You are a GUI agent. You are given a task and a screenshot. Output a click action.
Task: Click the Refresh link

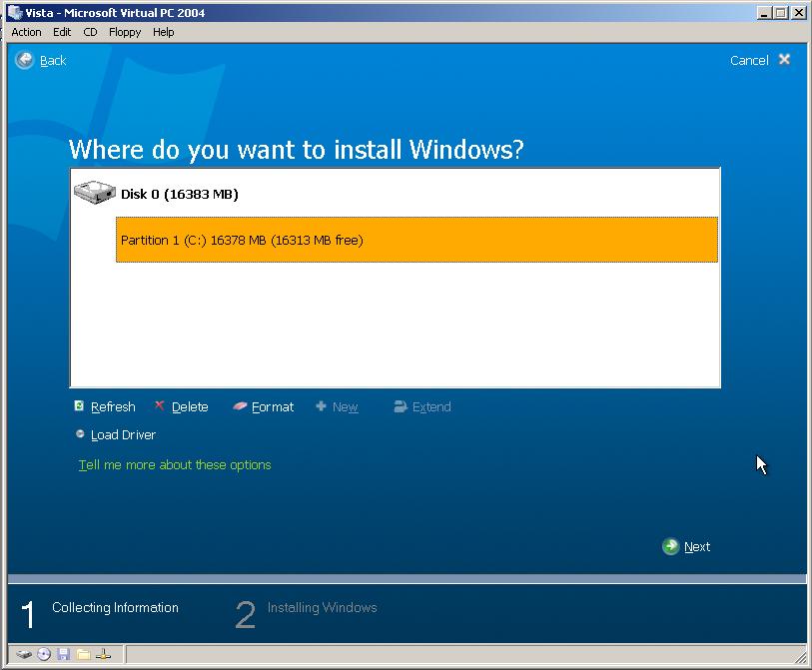point(113,407)
